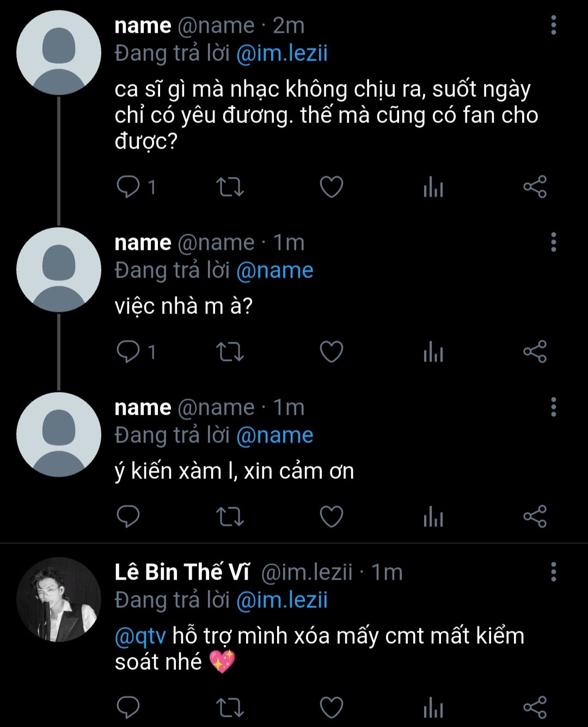
Task: Open @name mention in 'việc nhà m à?' reply
Action: tap(274, 270)
